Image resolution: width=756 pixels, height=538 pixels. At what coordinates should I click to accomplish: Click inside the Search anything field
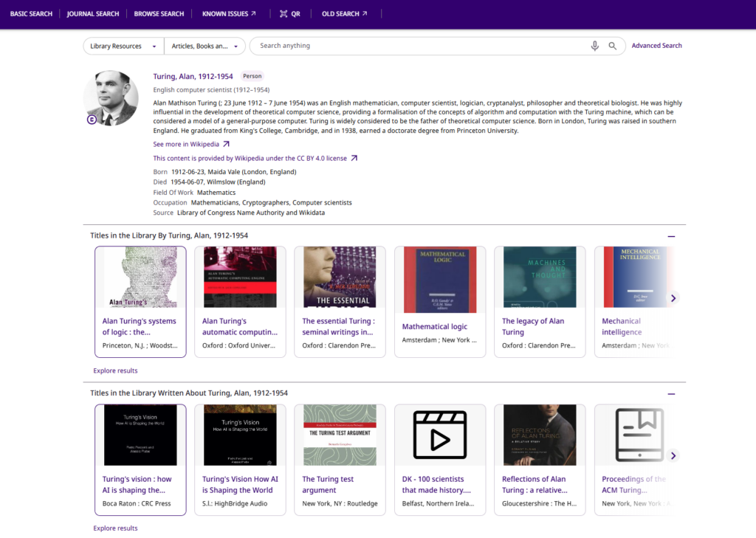tap(422, 46)
